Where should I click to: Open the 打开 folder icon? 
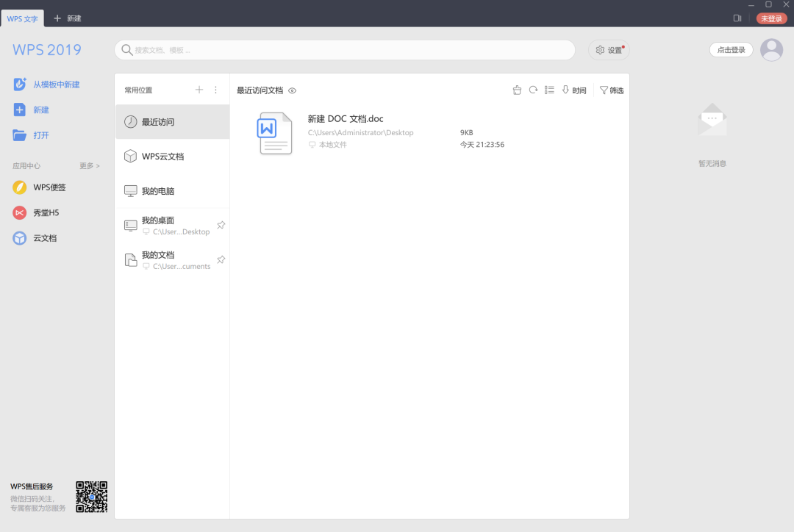tap(19, 135)
